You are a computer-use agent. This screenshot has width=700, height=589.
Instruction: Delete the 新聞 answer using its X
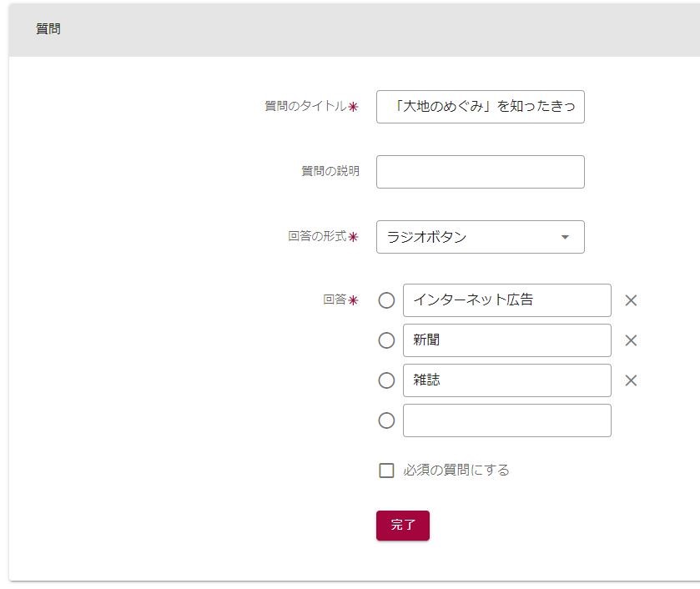click(x=631, y=340)
